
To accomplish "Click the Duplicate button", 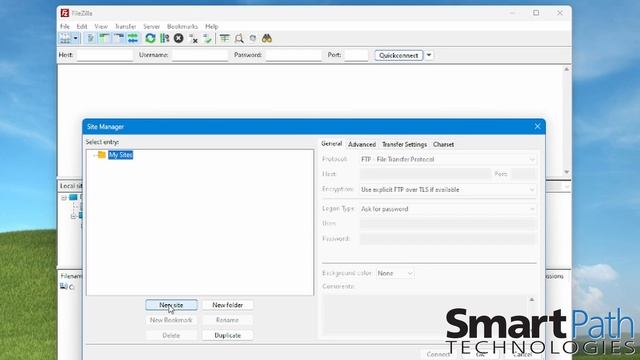I will pyautogui.click(x=227, y=335).
